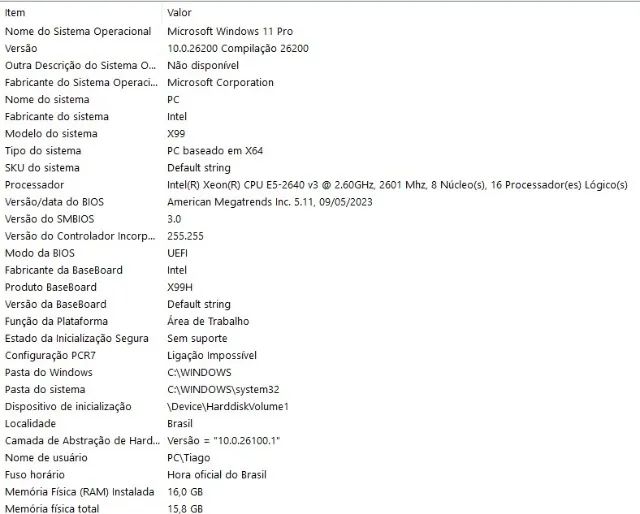This screenshot has height=514, width=640.
Task: Select the 'Memória física total' row label
Action: [x=52, y=509]
